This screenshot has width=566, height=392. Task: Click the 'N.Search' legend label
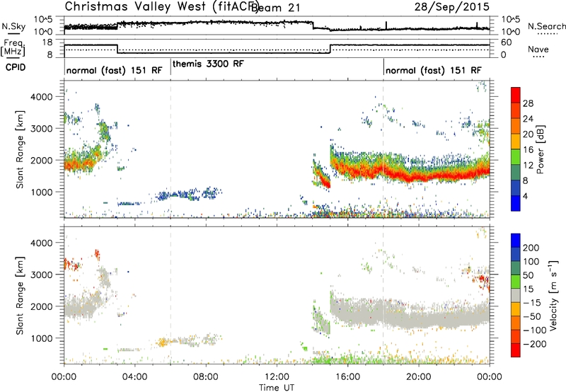(x=546, y=26)
